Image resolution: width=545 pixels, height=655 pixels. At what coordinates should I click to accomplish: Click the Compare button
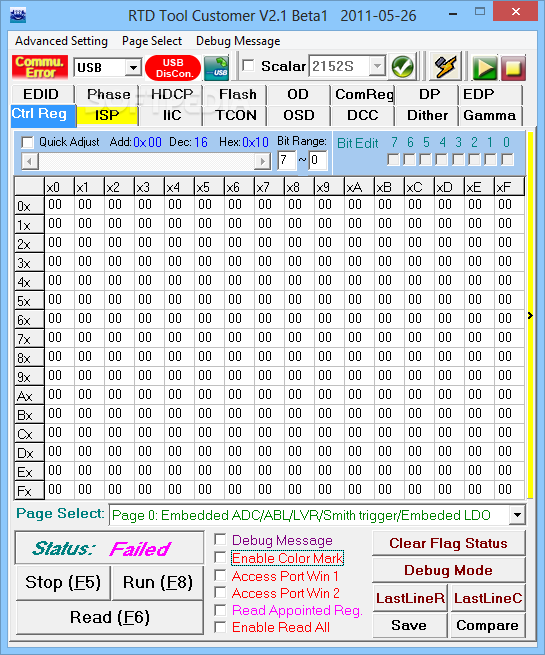click(x=487, y=625)
